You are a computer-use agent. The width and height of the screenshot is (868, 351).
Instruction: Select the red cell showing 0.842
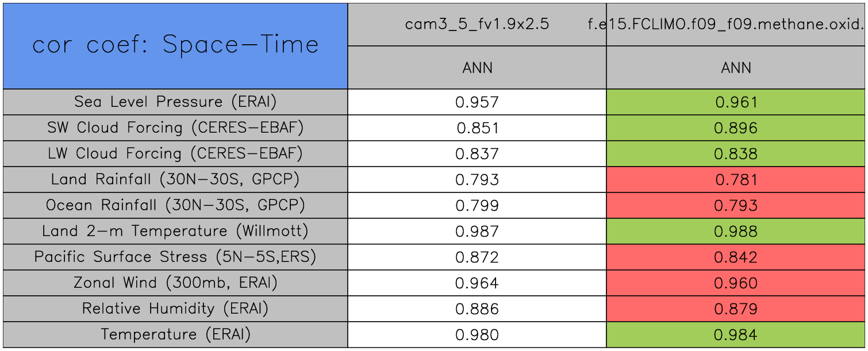click(x=736, y=257)
